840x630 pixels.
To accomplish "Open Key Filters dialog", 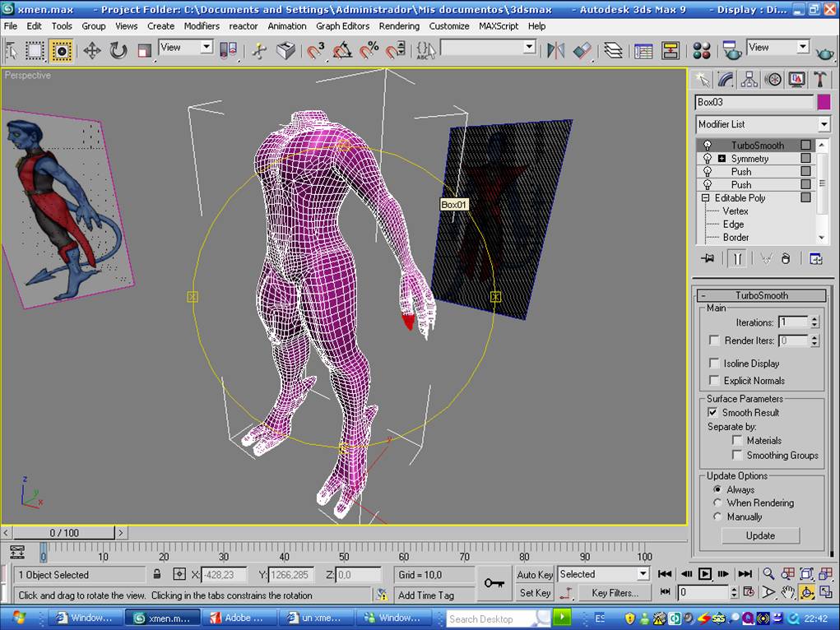I will click(614, 592).
